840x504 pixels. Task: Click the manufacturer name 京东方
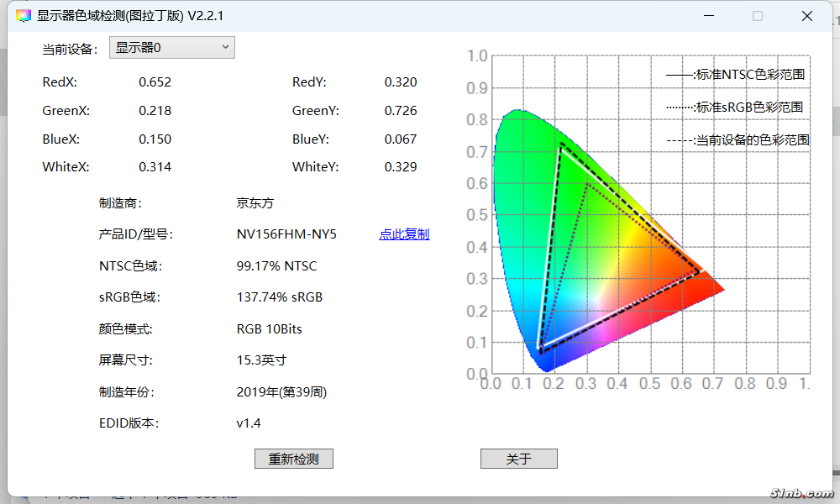pos(255,203)
